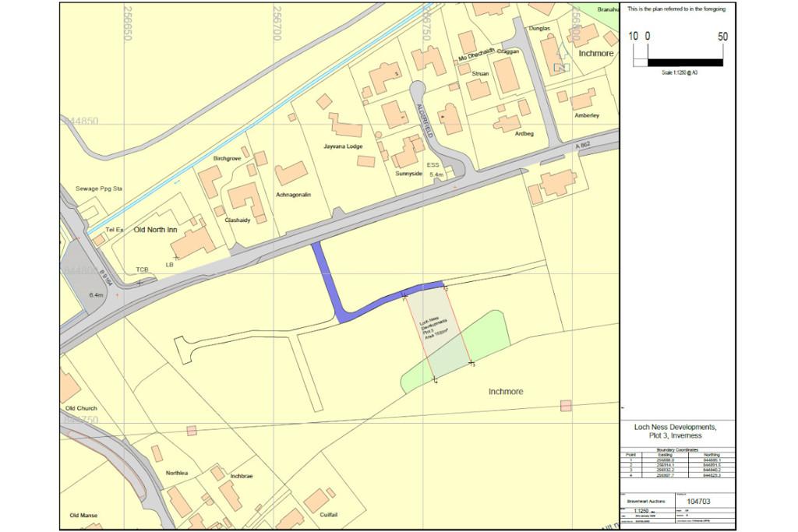Click the 'Easting' column header

pos(666,455)
